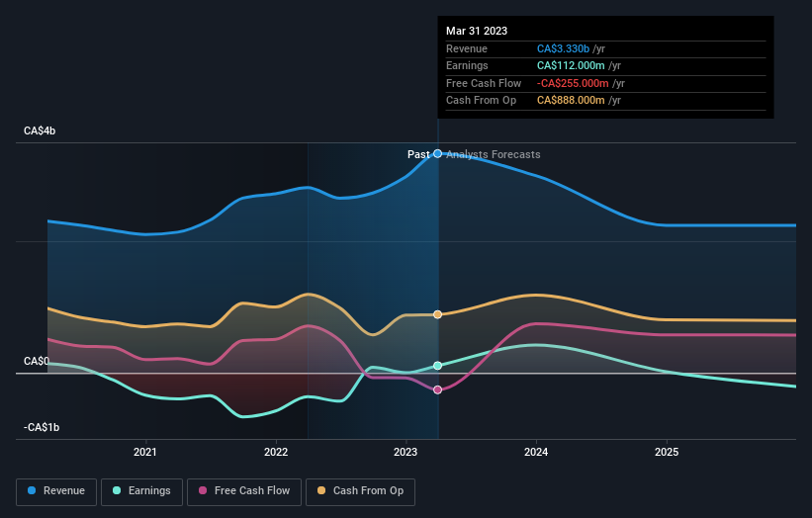Click the pink Free Cash Flow marker
812x518 pixels.
coord(437,389)
